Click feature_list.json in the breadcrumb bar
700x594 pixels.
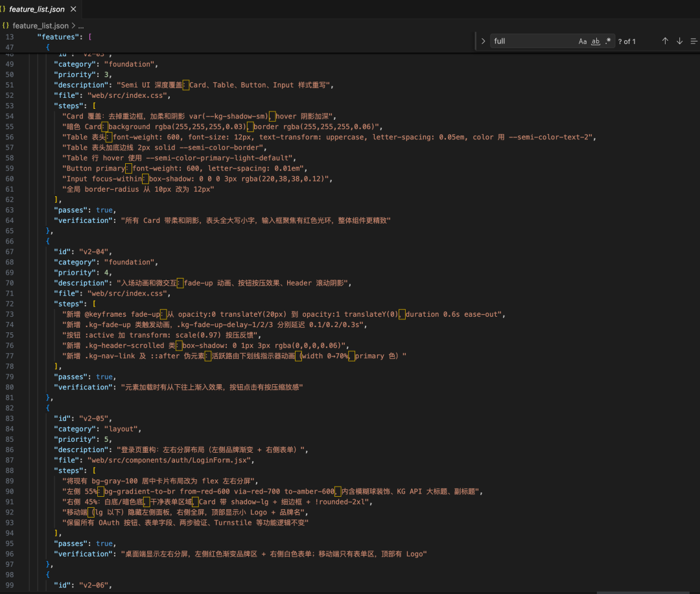[x=40, y=25]
